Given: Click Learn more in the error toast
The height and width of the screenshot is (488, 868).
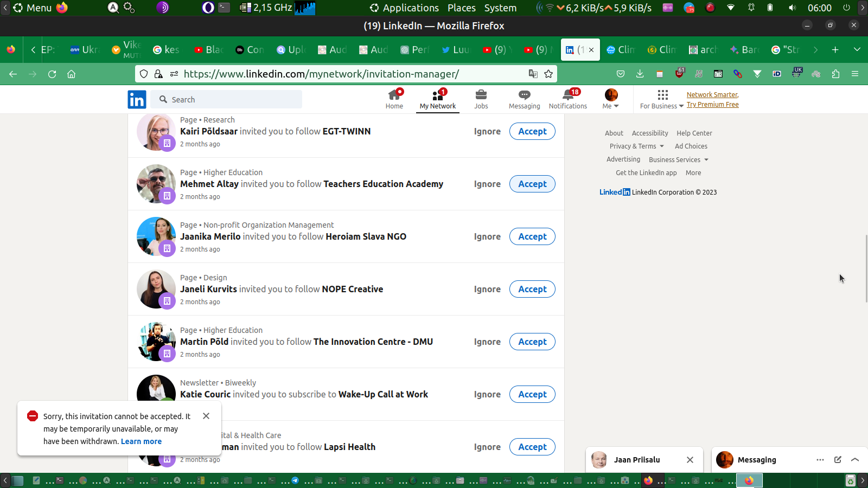Looking at the screenshot, I should point(141,441).
